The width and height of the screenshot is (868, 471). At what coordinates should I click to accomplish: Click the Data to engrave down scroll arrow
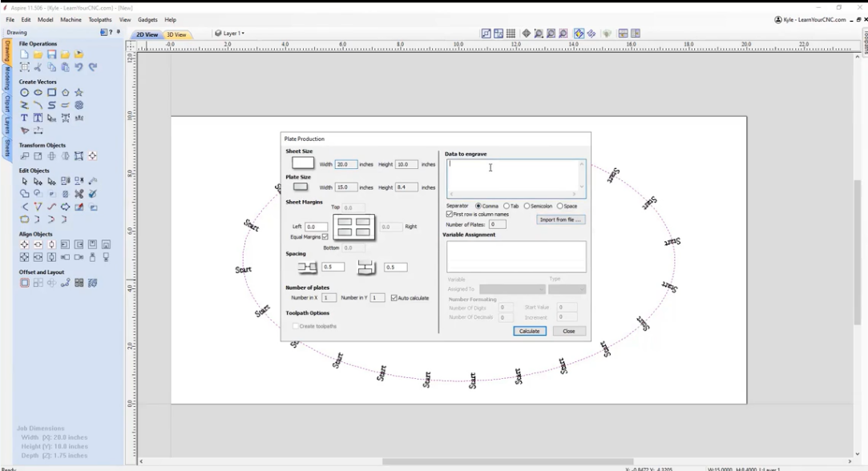581,187
